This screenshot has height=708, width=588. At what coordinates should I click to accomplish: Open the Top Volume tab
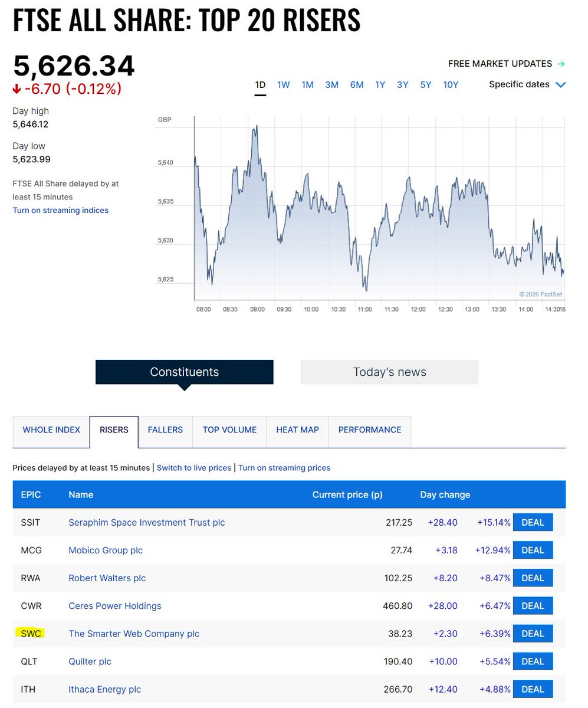229,430
